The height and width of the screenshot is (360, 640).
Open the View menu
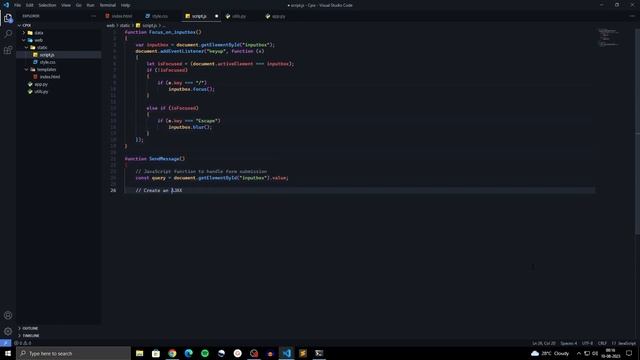pyautogui.click(x=66, y=5)
